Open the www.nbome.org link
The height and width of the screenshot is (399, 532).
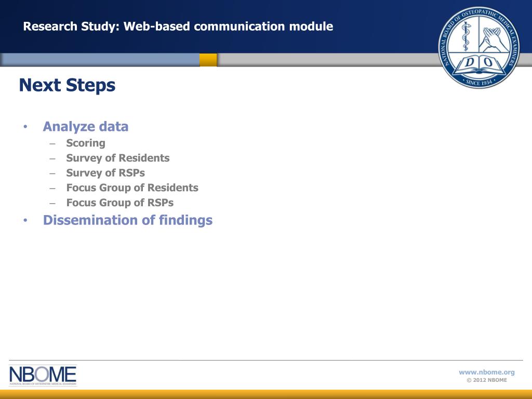(x=486, y=372)
